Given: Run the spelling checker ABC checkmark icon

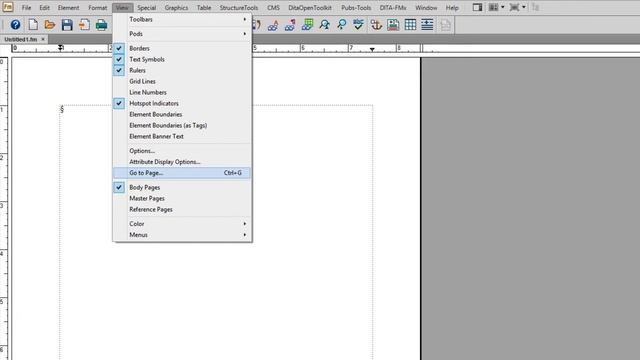Looking at the screenshot, I should pos(358,25).
